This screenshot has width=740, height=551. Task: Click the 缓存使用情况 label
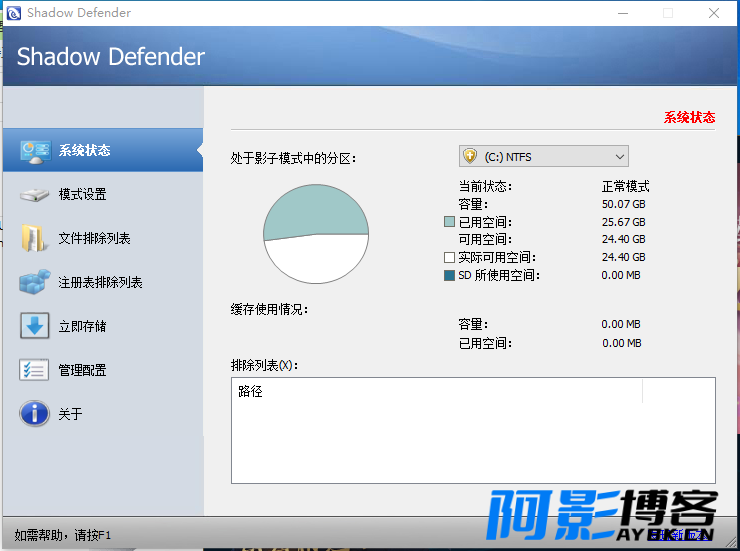269,309
